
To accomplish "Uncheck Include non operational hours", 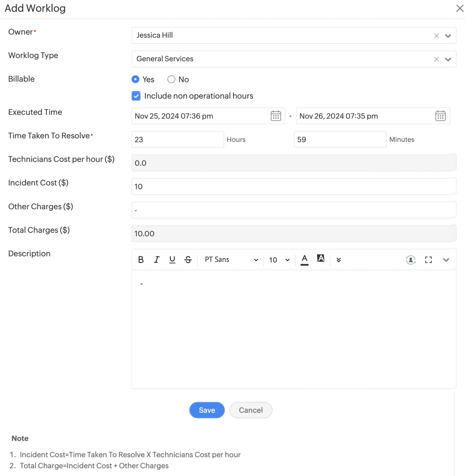I will coord(136,96).
